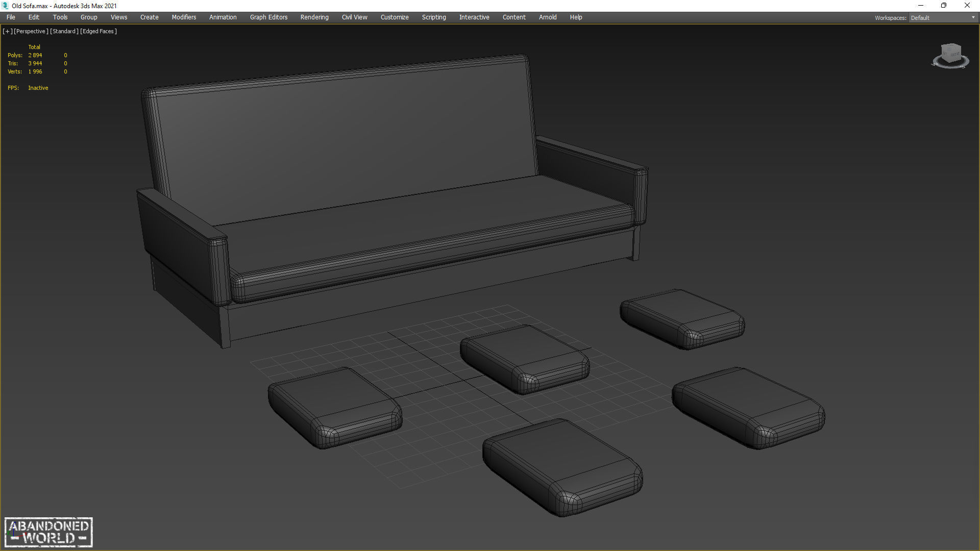Viewport: 980px width, 551px height.
Task: Open the Scripting menu
Action: pos(434,17)
